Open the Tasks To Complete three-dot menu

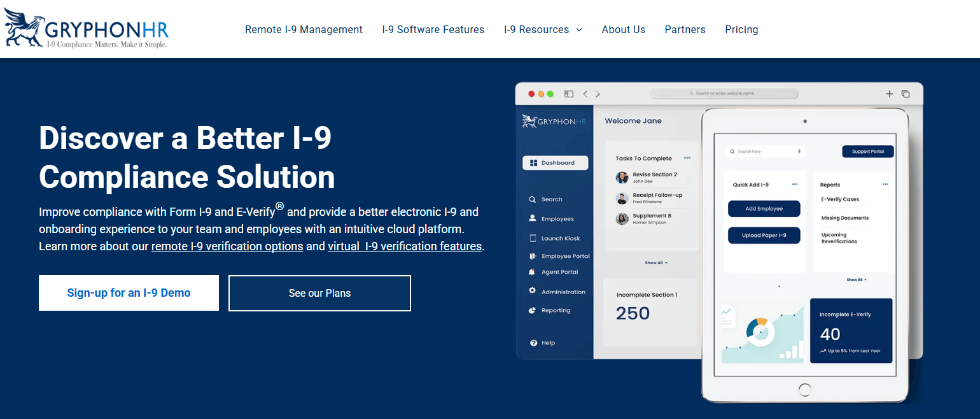pos(687,158)
